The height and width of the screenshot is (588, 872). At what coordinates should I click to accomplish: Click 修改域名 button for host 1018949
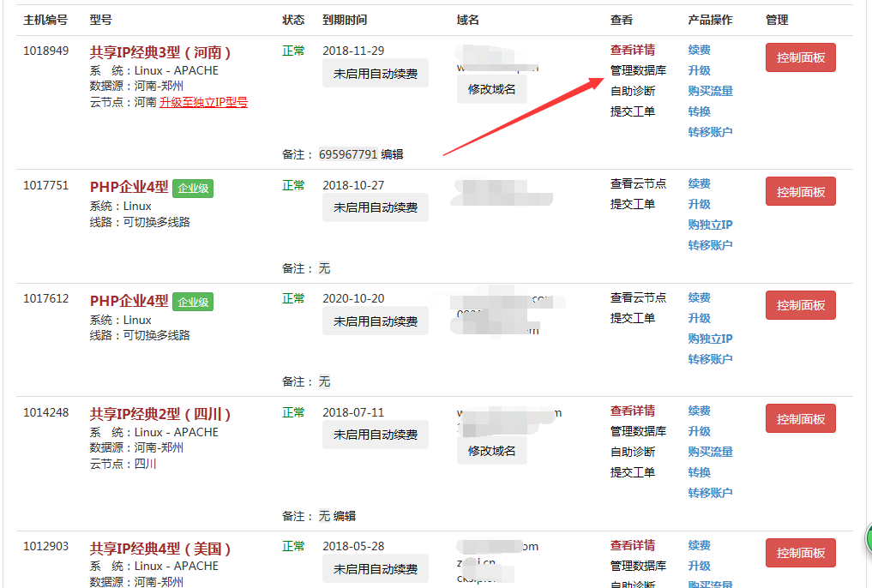click(x=491, y=89)
